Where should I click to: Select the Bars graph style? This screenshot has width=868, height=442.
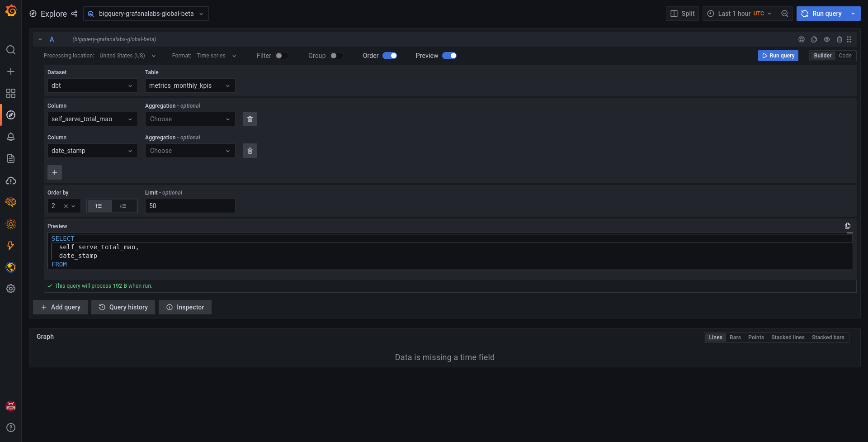pos(735,337)
